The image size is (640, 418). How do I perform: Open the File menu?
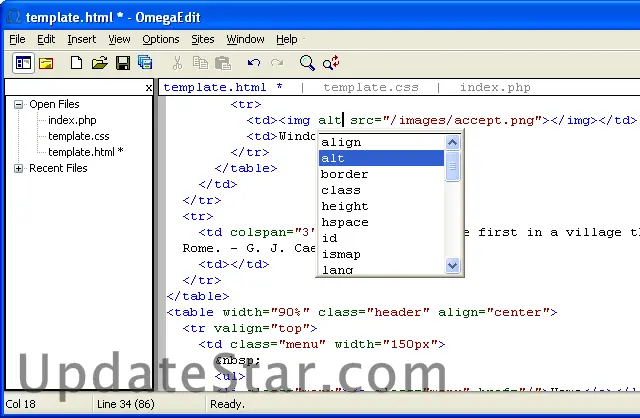pos(17,40)
